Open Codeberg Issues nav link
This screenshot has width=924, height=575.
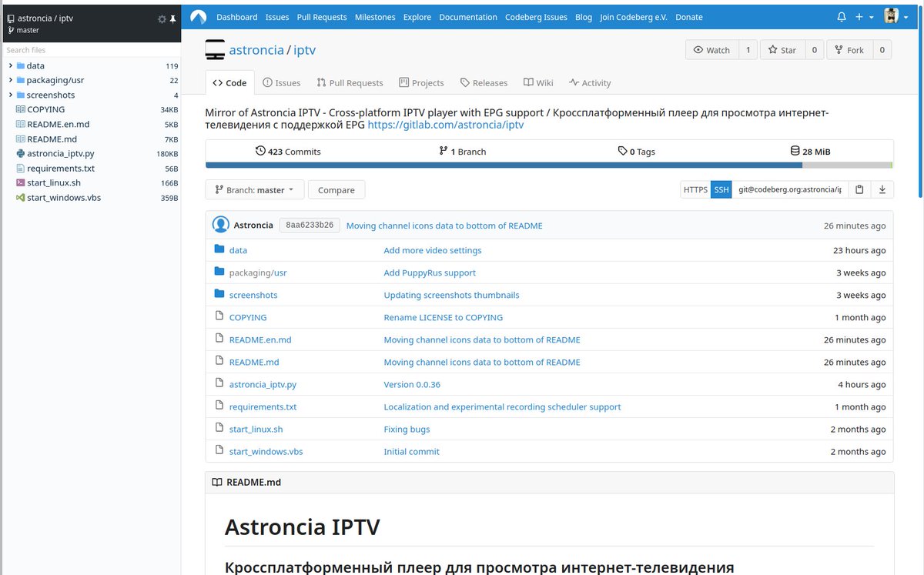coord(536,17)
